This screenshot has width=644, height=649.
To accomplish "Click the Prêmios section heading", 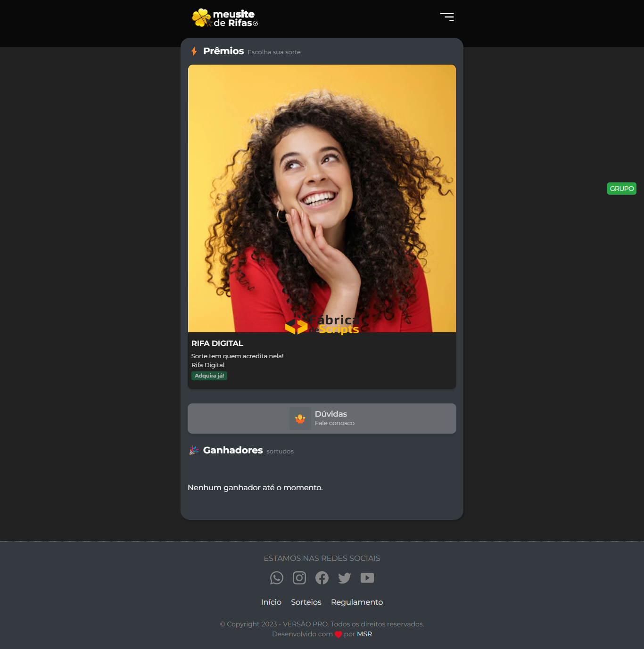I will [223, 51].
